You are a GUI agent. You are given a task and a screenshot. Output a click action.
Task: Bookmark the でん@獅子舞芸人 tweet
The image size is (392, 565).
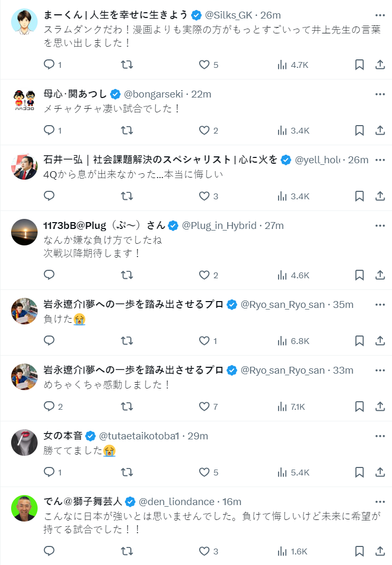coord(359,551)
